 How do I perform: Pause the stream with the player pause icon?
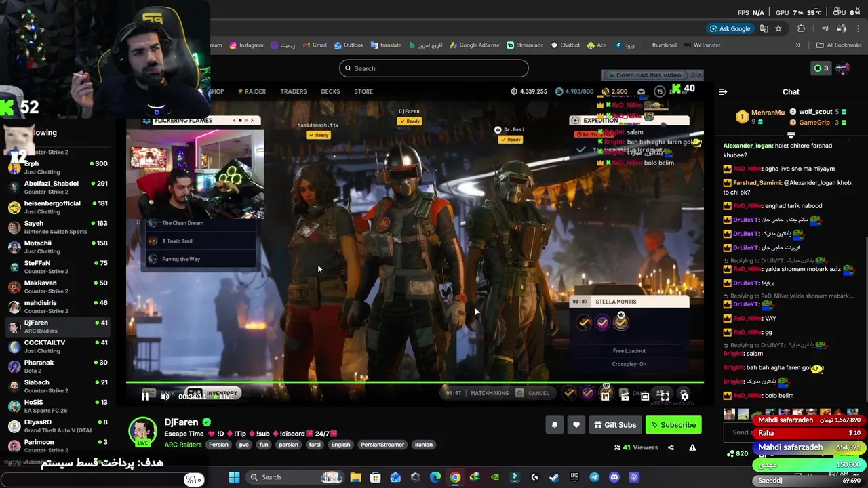pos(145,396)
